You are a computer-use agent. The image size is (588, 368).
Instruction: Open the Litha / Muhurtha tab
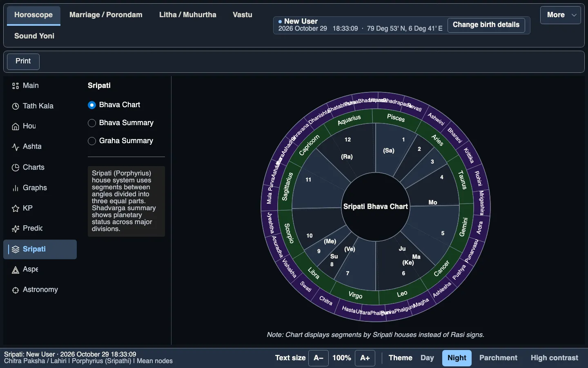[x=188, y=15]
